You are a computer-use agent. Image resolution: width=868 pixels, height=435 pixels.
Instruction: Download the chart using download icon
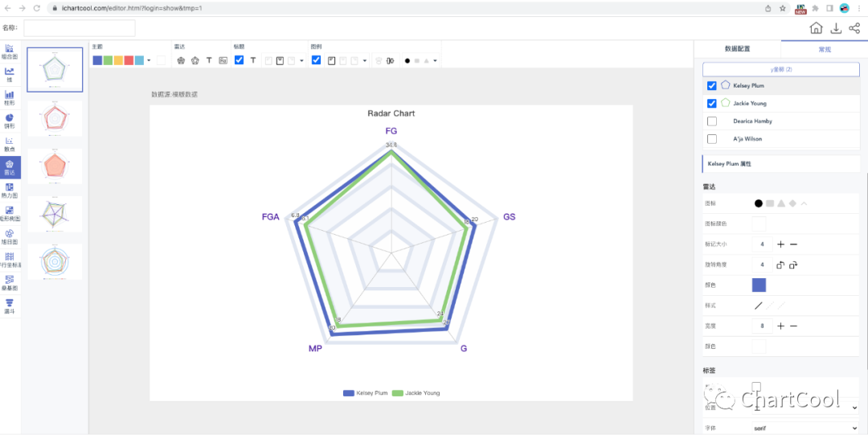pyautogui.click(x=836, y=28)
